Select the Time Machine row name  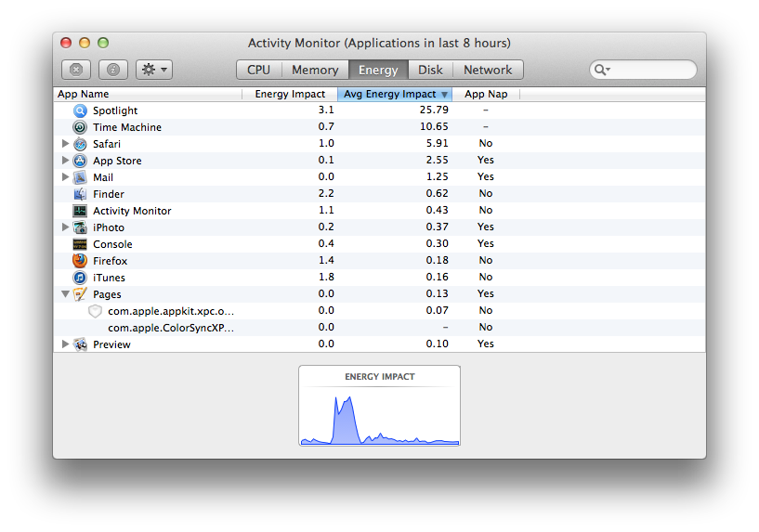pos(127,127)
